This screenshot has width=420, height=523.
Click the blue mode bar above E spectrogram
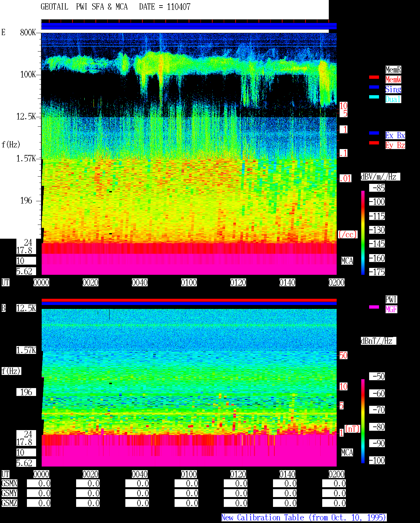point(189,26)
